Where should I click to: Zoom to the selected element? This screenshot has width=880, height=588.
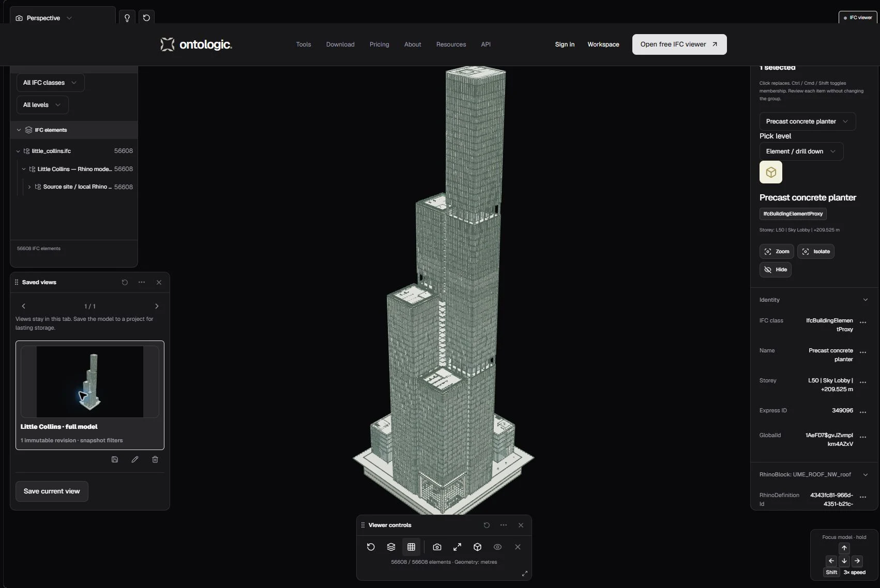pos(777,252)
